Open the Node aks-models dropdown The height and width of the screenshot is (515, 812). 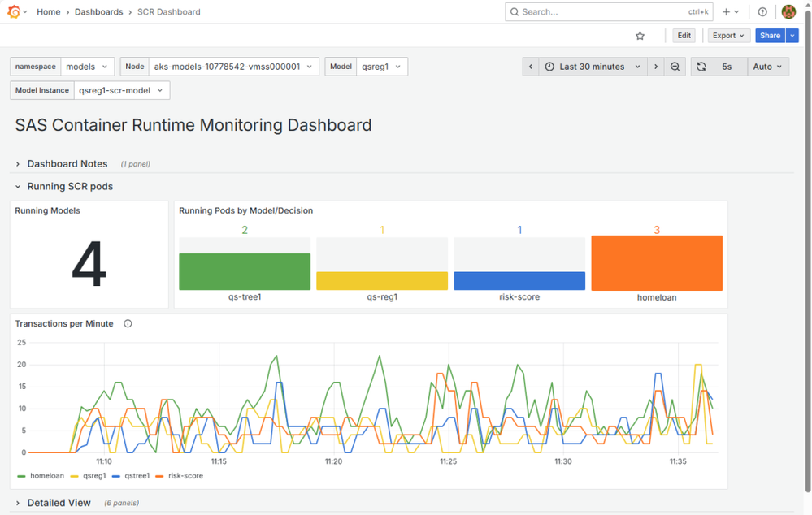click(x=233, y=67)
